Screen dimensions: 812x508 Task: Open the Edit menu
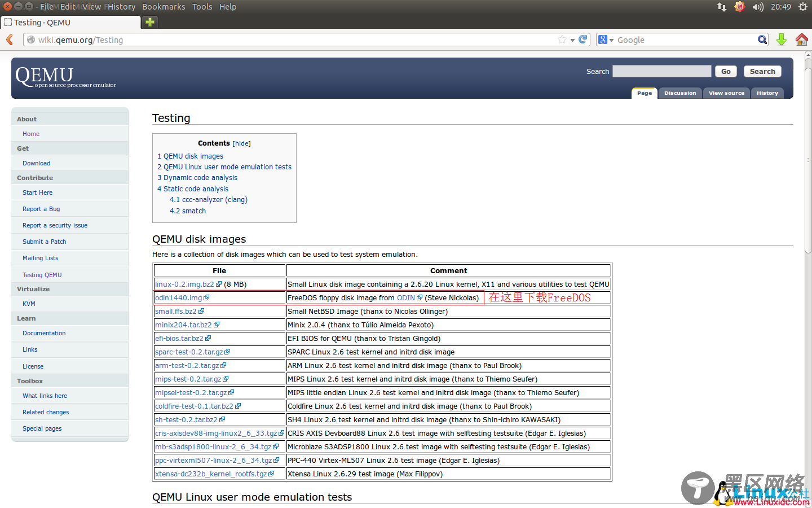click(x=68, y=7)
